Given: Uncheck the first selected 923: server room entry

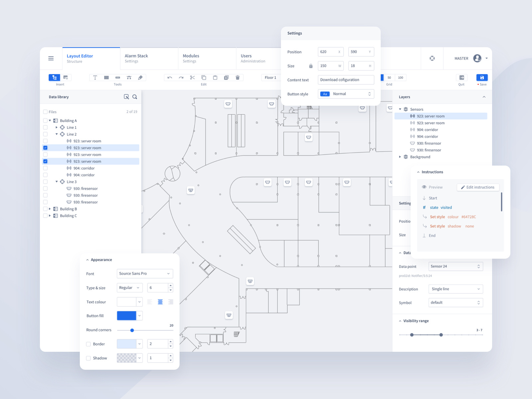Looking at the screenshot, I should 45,148.
